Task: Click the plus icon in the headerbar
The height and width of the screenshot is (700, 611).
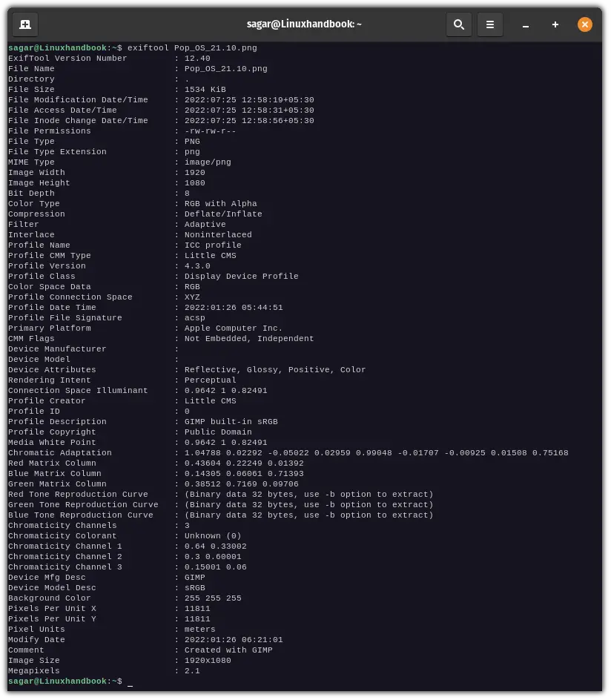Action: pos(555,24)
